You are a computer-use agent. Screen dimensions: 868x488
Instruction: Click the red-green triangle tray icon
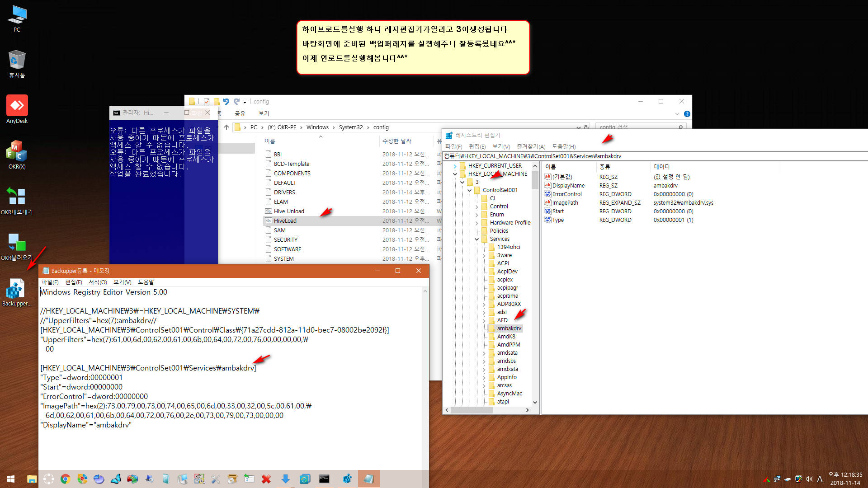[x=766, y=479]
